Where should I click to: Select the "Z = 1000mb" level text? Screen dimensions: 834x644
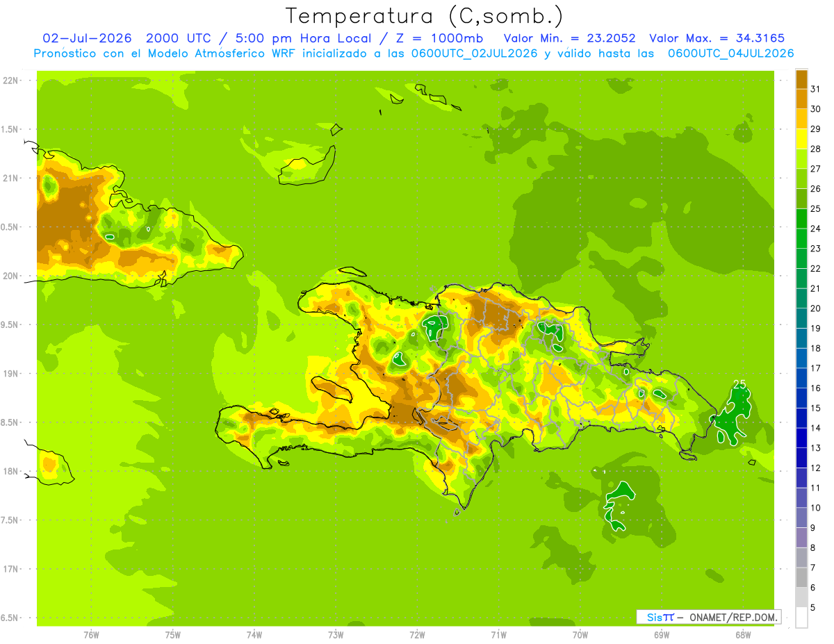point(441,38)
